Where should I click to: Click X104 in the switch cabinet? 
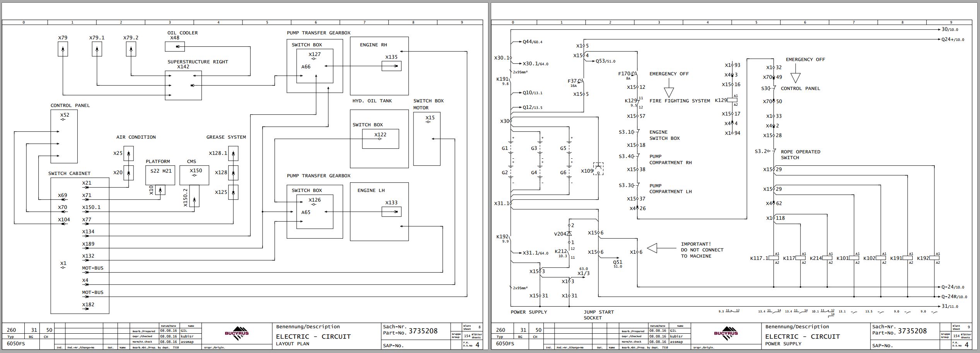(64, 219)
